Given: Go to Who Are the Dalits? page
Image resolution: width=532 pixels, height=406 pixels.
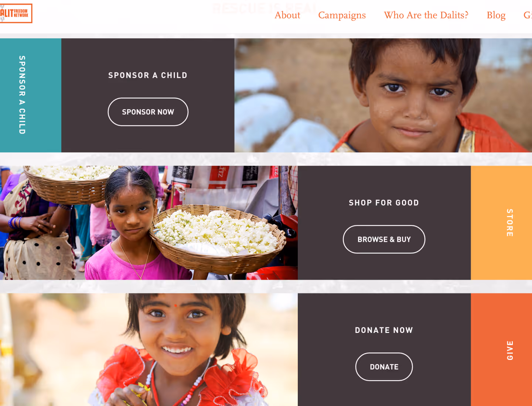Looking at the screenshot, I should (x=426, y=15).
